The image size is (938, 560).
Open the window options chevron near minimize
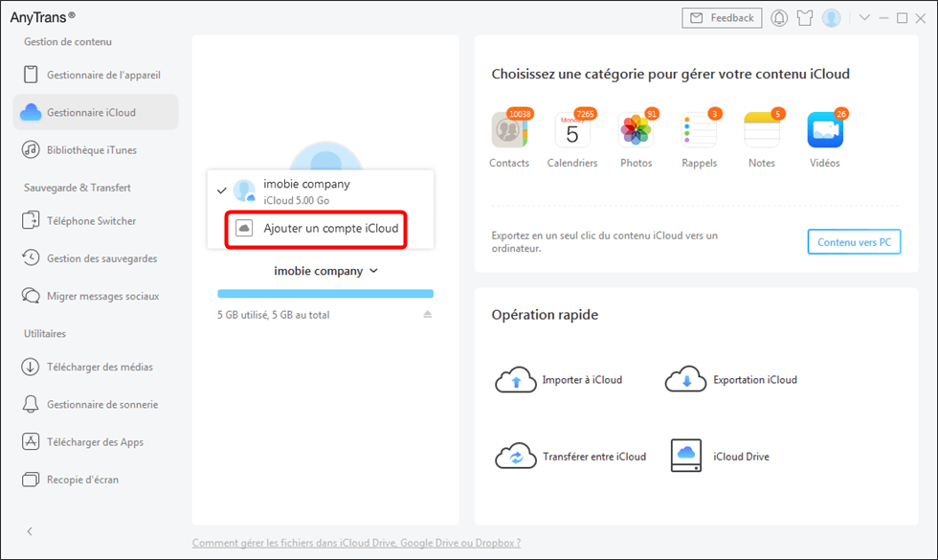pyautogui.click(x=864, y=17)
